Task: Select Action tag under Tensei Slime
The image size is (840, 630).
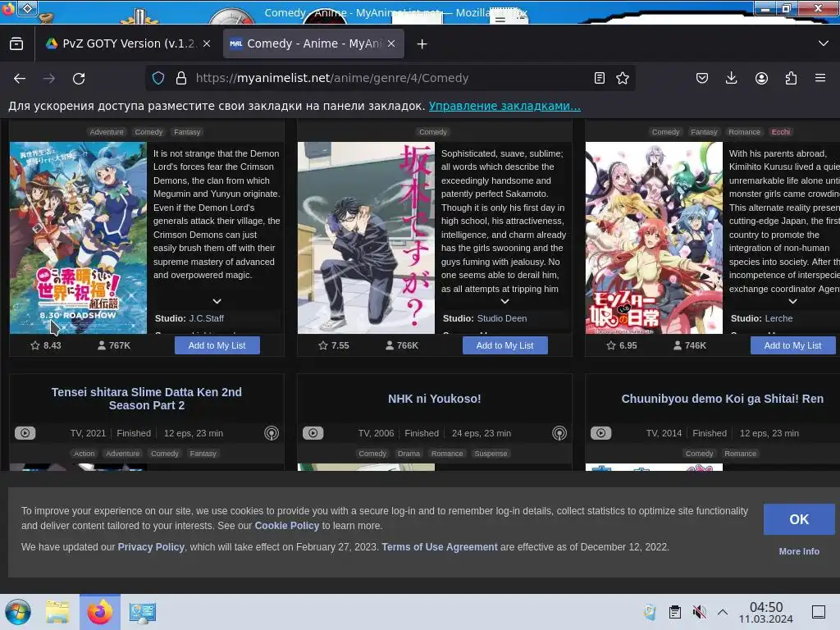Action: [x=84, y=453]
